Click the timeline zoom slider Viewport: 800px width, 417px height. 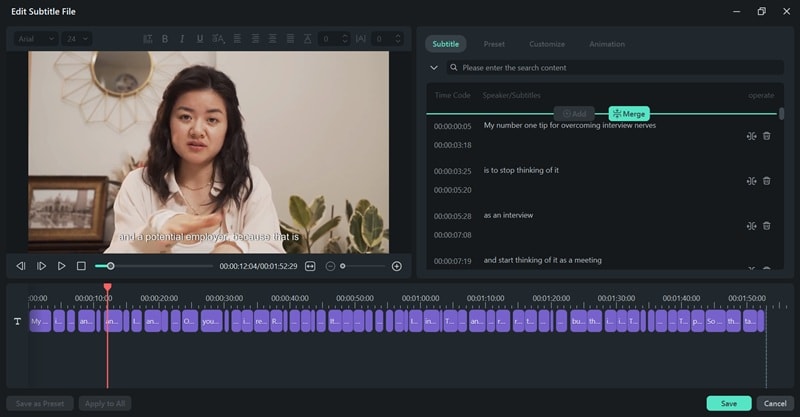[x=362, y=266]
